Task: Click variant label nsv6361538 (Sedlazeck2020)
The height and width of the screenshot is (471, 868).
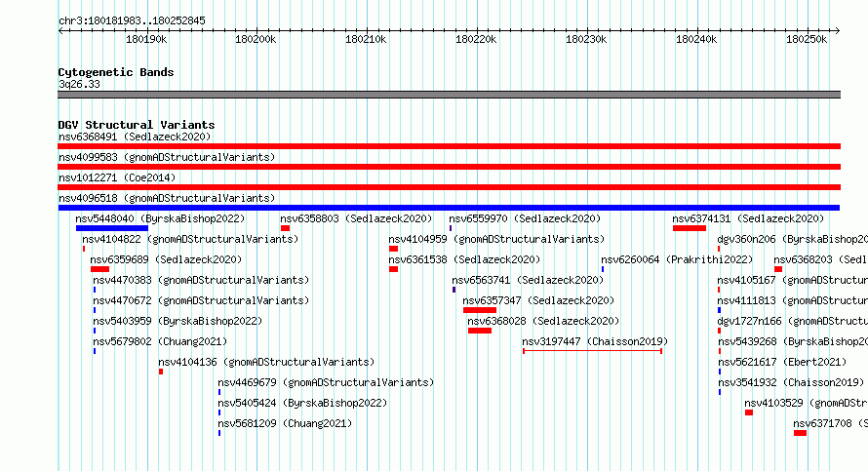Action: (x=464, y=259)
